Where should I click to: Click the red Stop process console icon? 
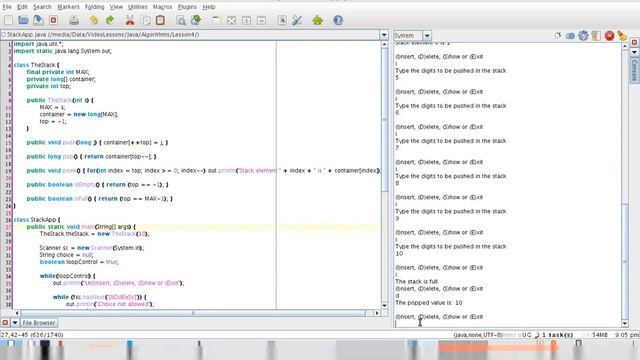pyautogui.click(x=609, y=36)
